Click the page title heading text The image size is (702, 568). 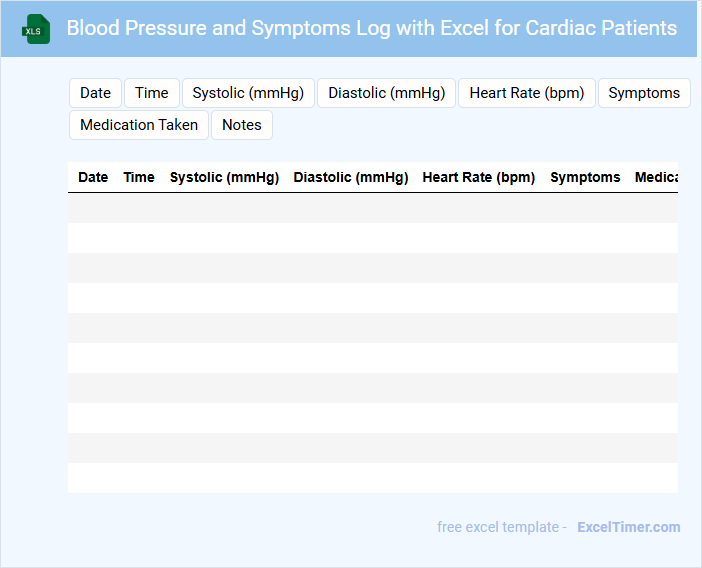(372, 28)
